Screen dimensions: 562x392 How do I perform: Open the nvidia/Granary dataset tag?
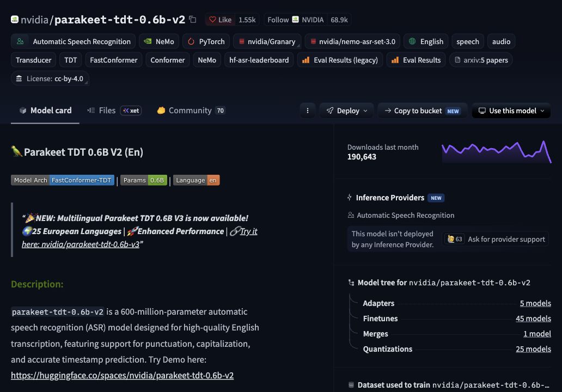point(267,41)
